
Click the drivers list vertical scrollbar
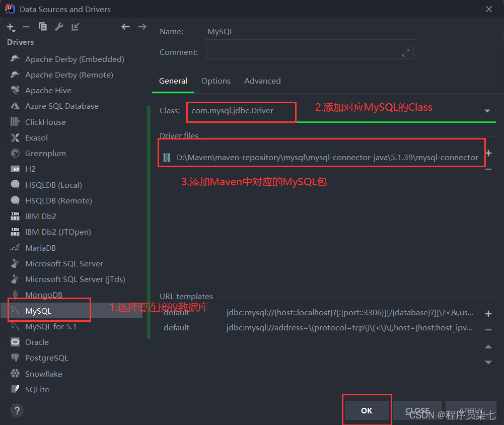point(149,222)
